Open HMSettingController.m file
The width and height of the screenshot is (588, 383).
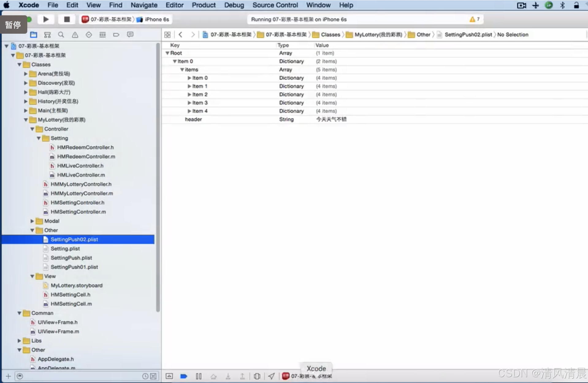pyautogui.click(x=78, y=212)
